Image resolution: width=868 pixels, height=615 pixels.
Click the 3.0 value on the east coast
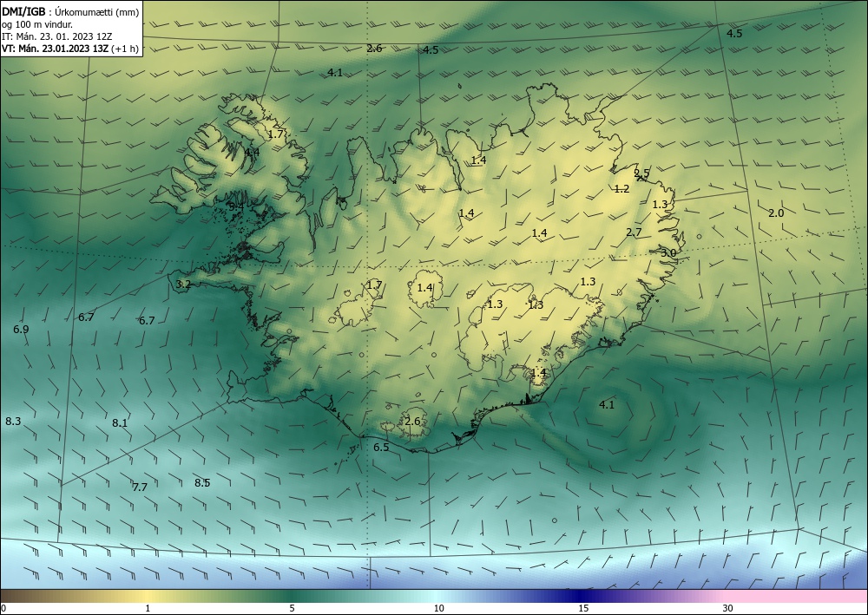coord(668,252)
